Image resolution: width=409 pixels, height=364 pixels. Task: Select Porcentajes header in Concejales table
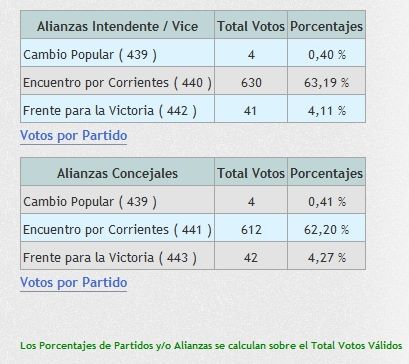(x=326, y=173)
